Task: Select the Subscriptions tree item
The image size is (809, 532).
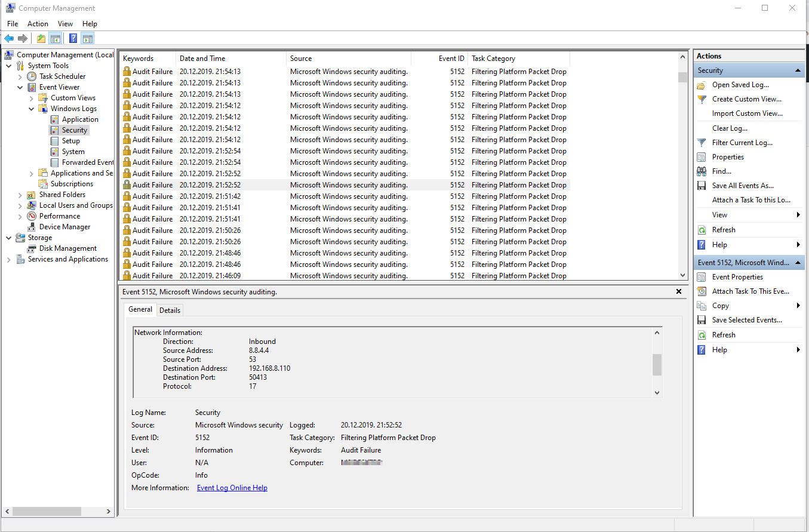Action: click(x=72, y=184)
